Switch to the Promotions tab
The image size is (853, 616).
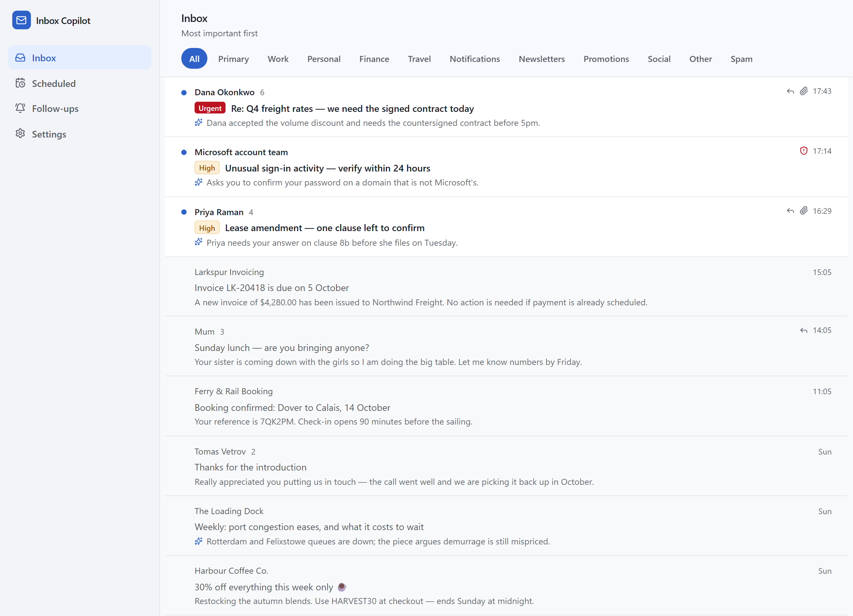pyautogui.click(x=606, y=59)
